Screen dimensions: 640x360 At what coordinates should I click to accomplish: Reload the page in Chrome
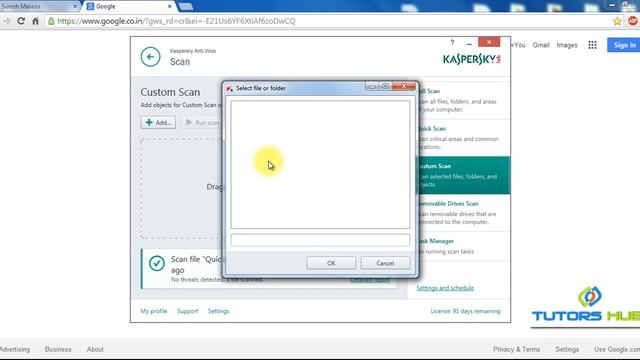click(x=21, y=21)
